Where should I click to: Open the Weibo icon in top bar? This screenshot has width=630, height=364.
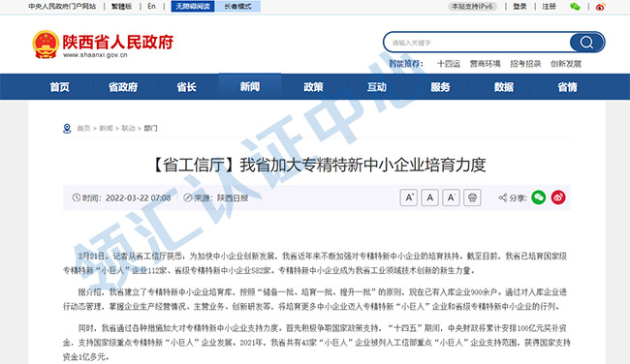pos(600,7)
